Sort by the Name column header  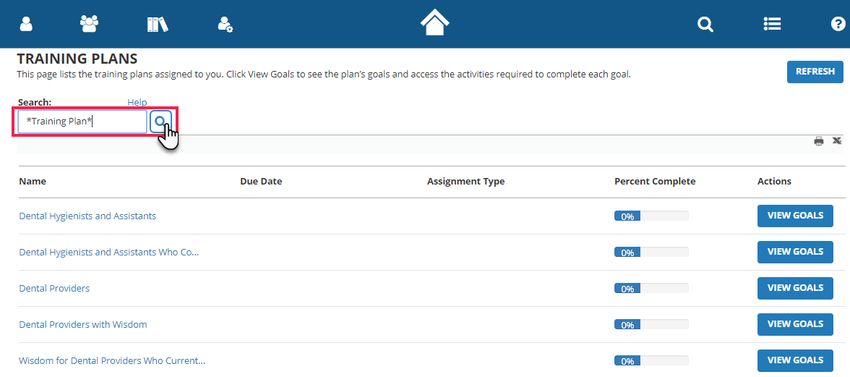coord(33,181)
